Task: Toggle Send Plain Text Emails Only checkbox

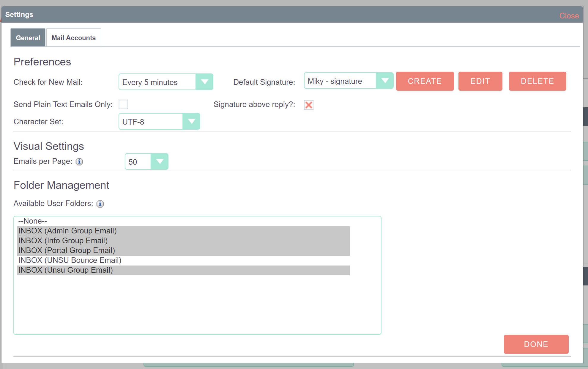Action: click(123, 104)
